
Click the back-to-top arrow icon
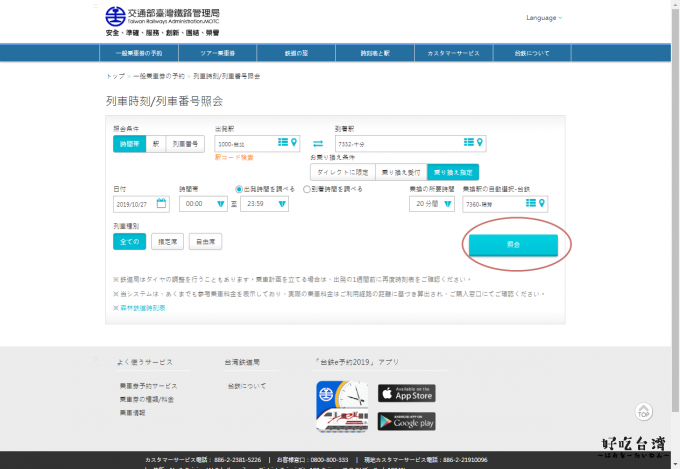(x=645, y=412)
